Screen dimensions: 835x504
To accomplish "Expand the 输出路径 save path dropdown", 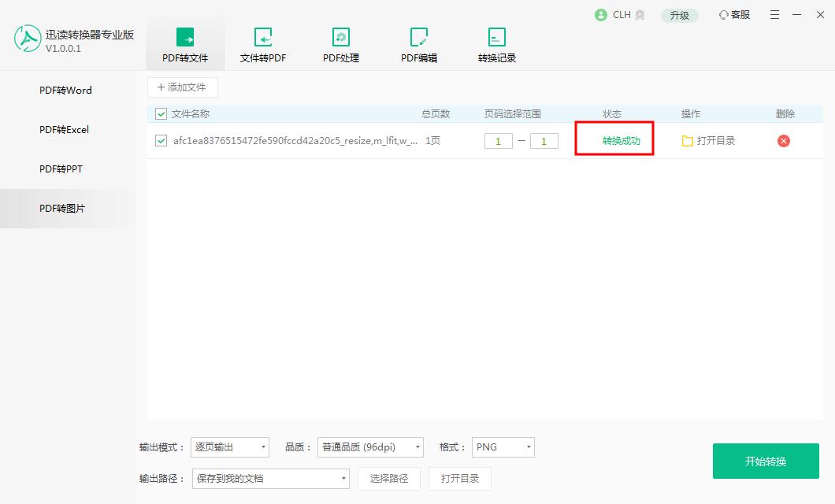I will pyautogui.click(x=270, y=478).
